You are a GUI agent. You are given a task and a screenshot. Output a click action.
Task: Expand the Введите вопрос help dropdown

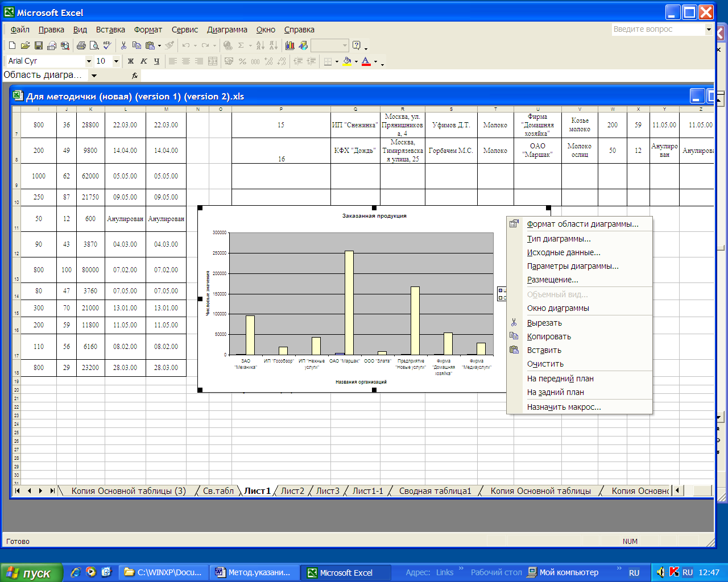[709, 29]
